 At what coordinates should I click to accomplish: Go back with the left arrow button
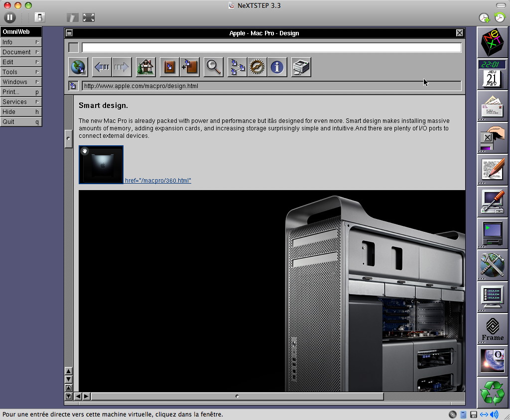coord(102,67)
